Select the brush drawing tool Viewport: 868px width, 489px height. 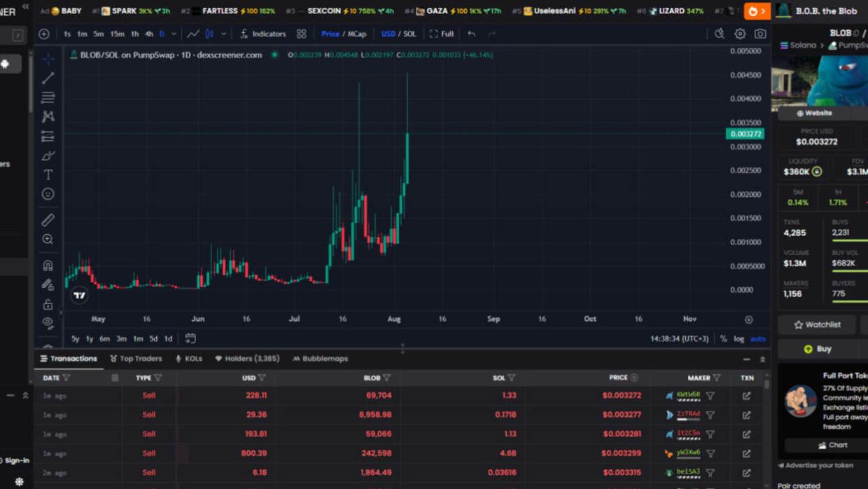tap(48, 156)
